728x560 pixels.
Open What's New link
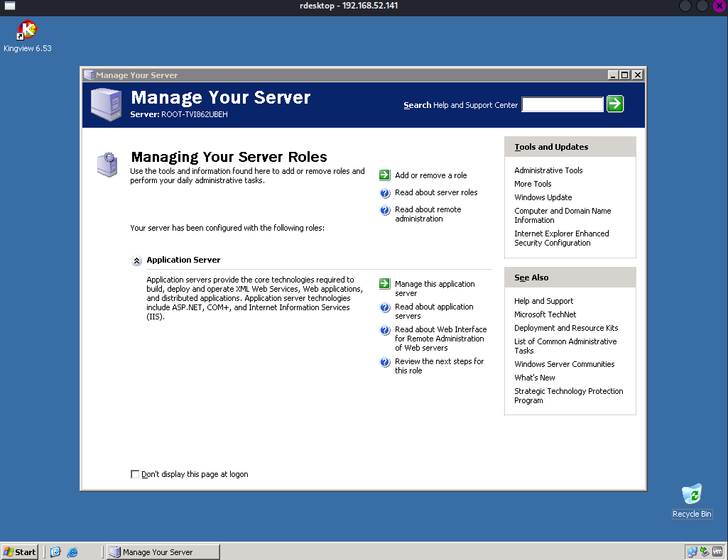[x=534, y=378]
